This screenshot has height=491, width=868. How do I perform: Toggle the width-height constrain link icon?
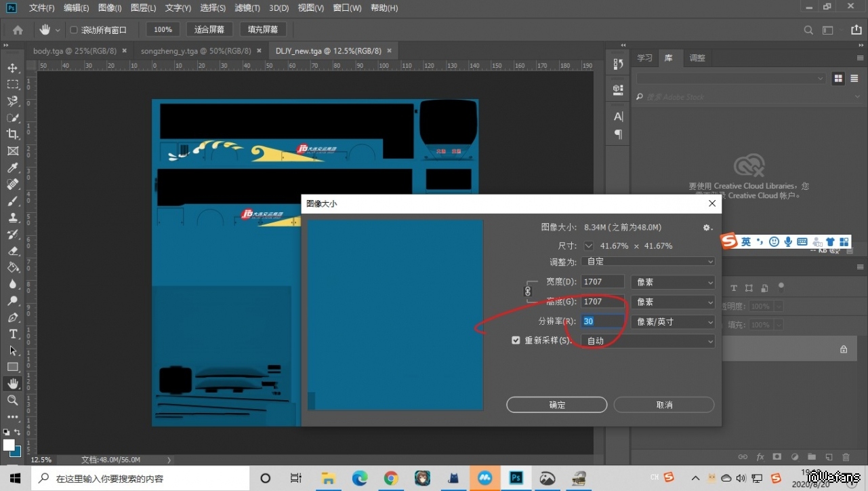tap(528, 292)
